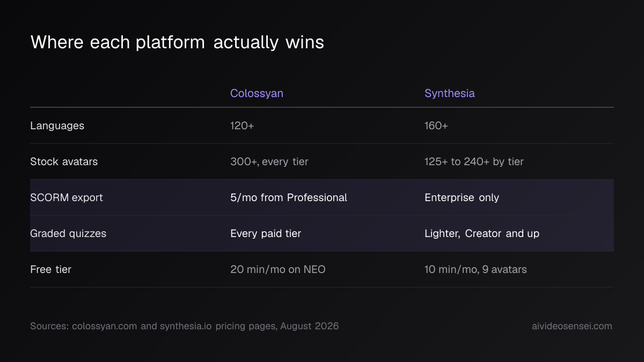Click the Sources footnote text

pyautogui.click(x=185, y=326)
